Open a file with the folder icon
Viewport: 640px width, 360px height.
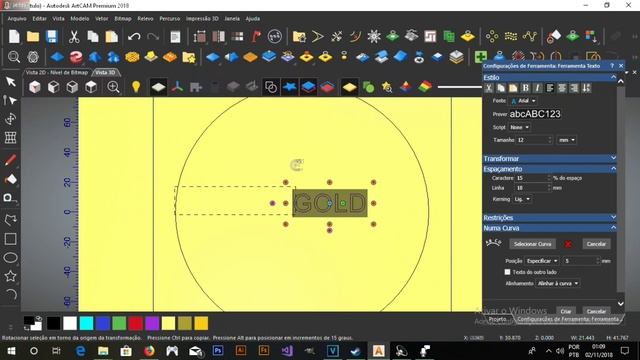[33, 37]
